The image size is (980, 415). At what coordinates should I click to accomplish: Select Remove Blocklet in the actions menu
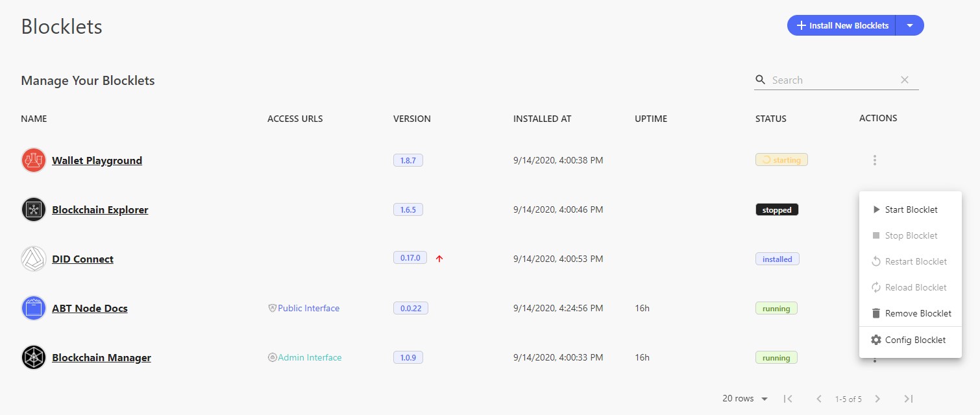pos(918,313)
